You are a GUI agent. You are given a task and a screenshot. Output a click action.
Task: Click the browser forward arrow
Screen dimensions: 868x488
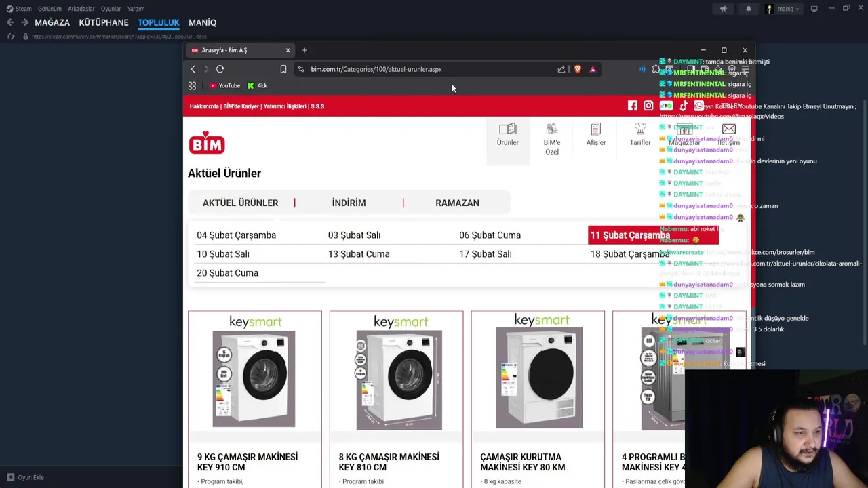pos(206,69)
